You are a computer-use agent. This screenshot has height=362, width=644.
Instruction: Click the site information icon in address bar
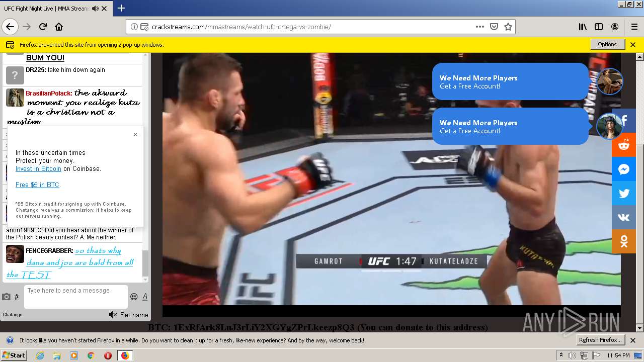click(134, 27)
